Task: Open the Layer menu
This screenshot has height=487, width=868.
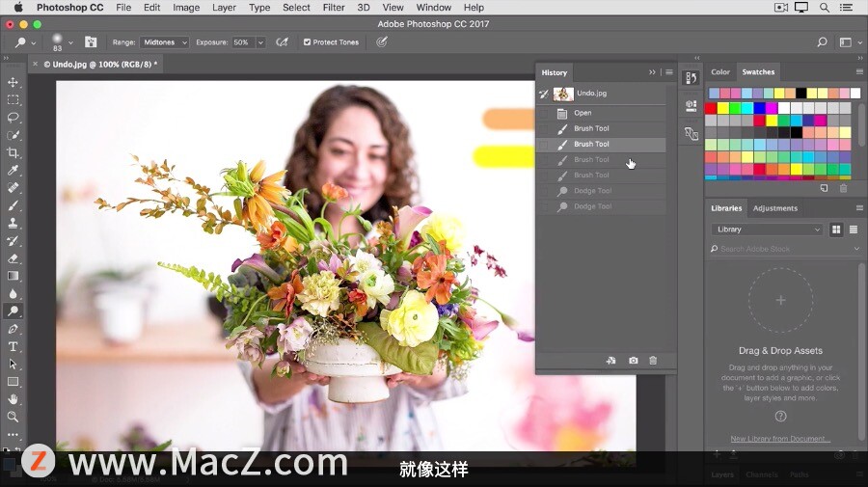Action: [x=224, y=7]
